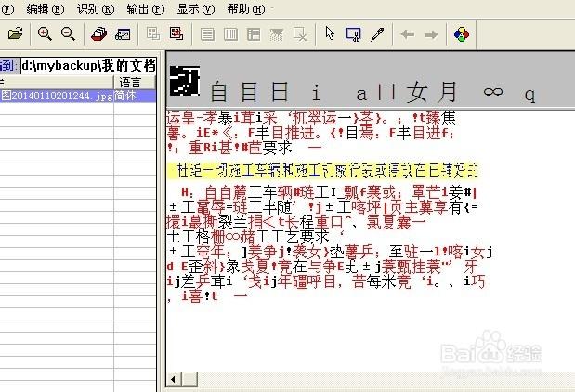Select the rectangle region selection tool
Viewport: 575px width, 392px height.
click(353, 34)
